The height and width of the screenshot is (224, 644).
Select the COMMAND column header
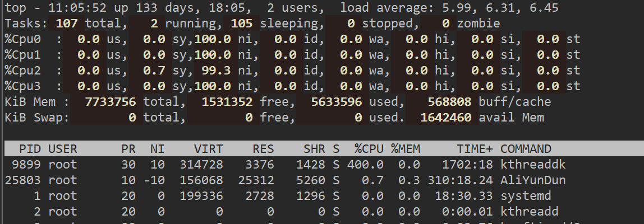[526, 149]
